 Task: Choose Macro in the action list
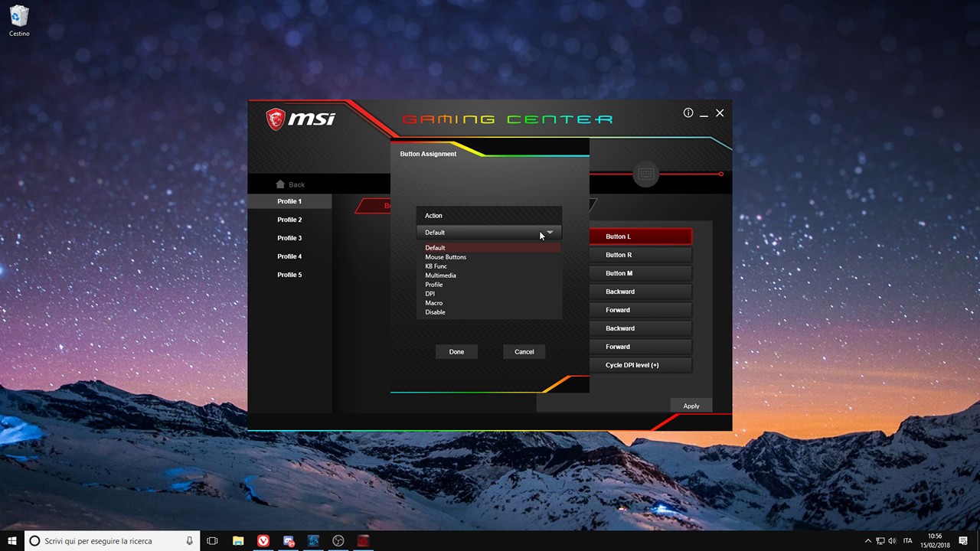tap(489, 303)
